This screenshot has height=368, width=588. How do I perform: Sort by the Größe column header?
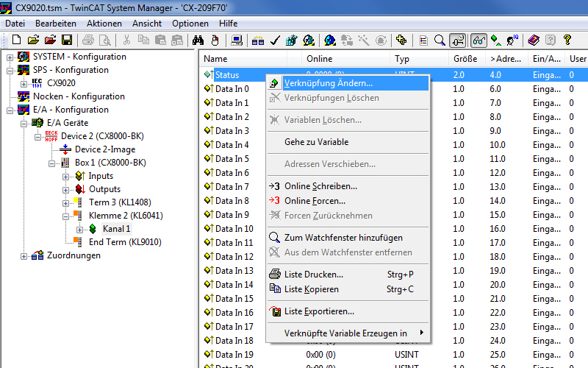click(x=467, y=59)
